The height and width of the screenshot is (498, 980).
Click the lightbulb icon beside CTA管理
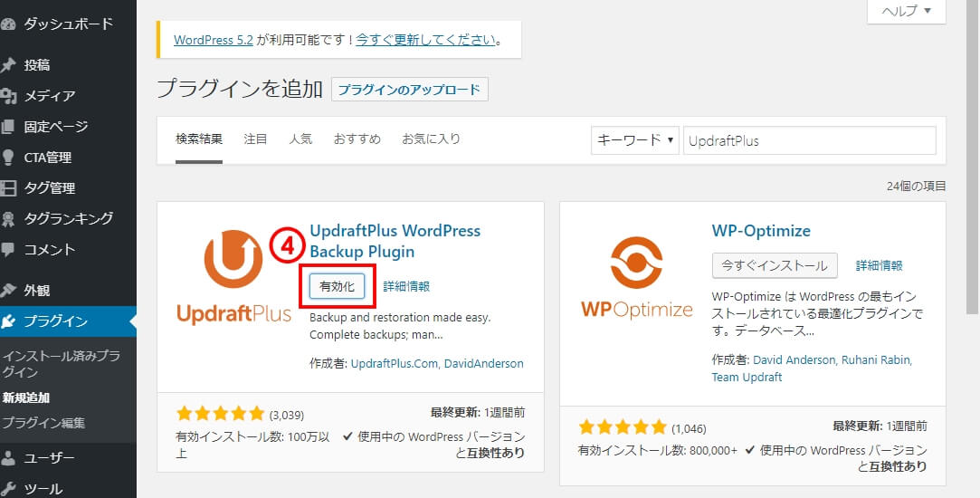(x=7, y=157)
